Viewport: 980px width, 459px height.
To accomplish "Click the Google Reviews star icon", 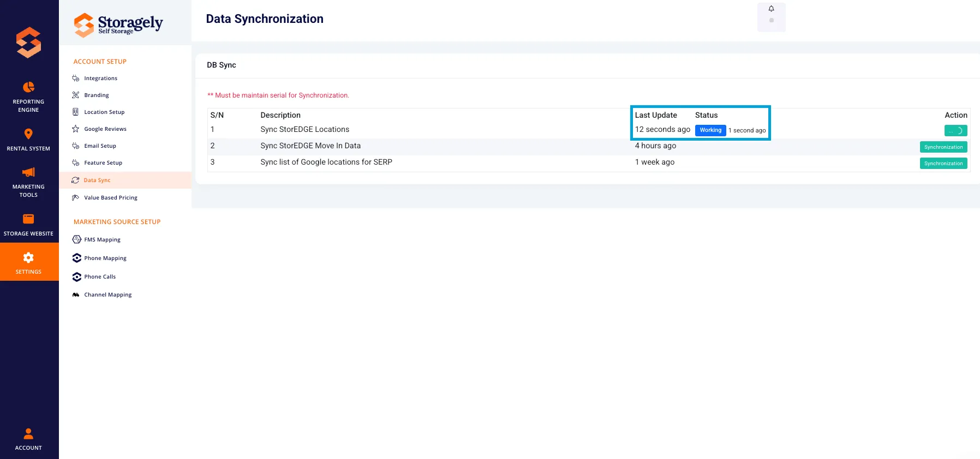I will pyautogui.click(x=76, y=129).
